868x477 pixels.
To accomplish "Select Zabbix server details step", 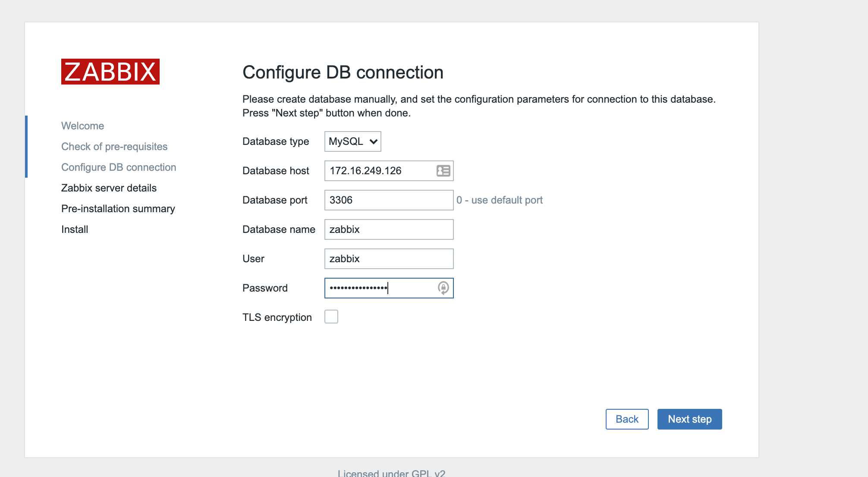I will click(x=109, y=188).
